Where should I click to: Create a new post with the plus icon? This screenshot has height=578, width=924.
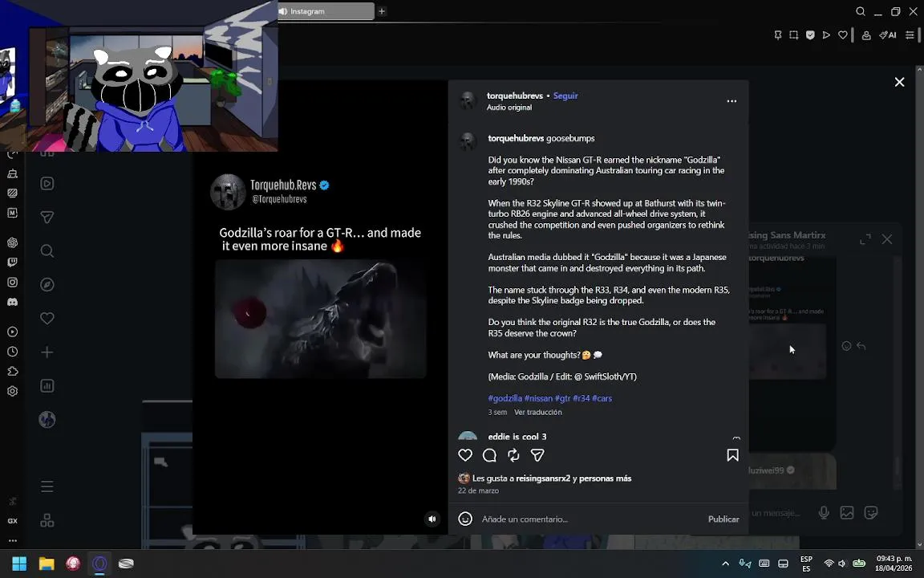coord(47,352)
